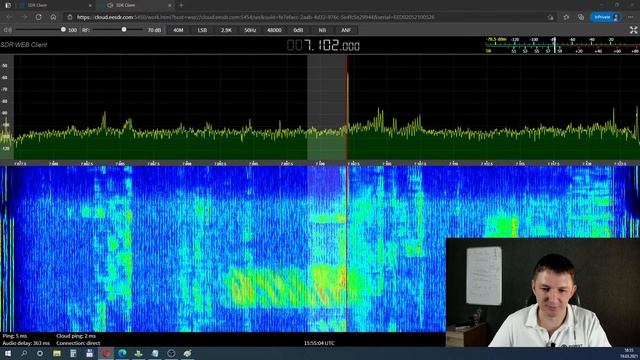Open Windows taskbar search
Image resolution: width=640 pixels, height=360 pixels.
click(24, 353)
